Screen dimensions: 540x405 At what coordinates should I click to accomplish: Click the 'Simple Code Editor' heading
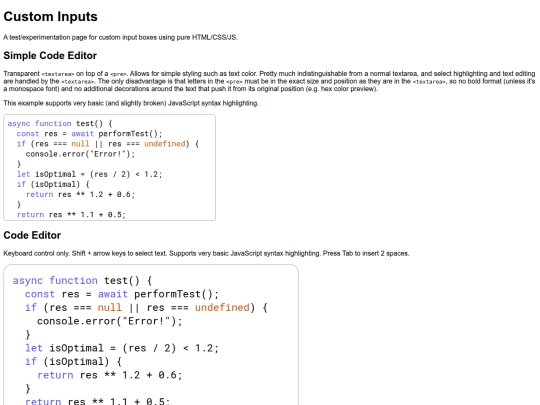(50, 55)
